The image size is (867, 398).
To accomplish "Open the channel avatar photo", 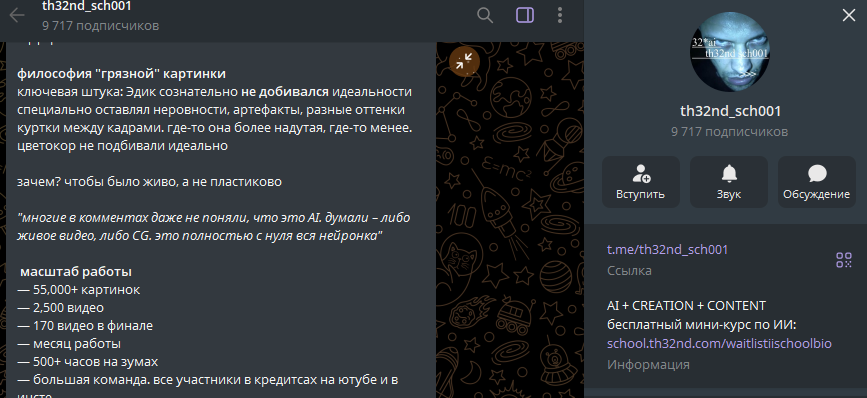I will pyautogui.click(x=730, y=52).
